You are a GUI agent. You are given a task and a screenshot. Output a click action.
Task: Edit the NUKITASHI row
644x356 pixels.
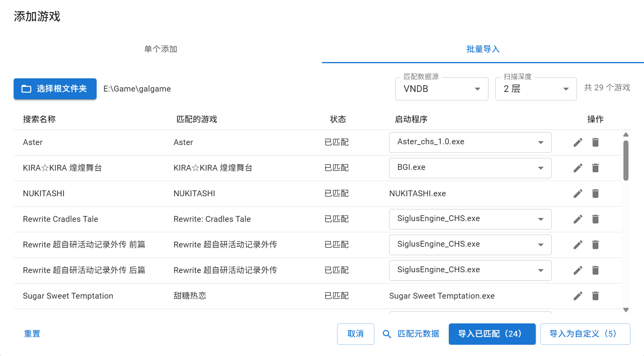pos(578,194)
